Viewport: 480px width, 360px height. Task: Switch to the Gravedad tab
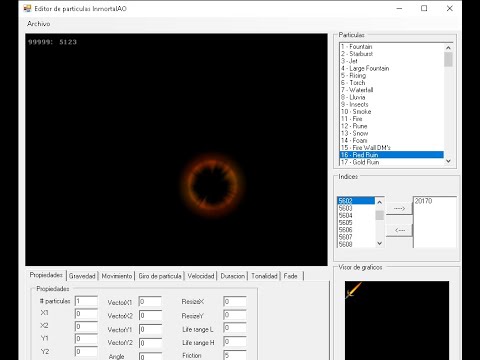click(82, 276)
